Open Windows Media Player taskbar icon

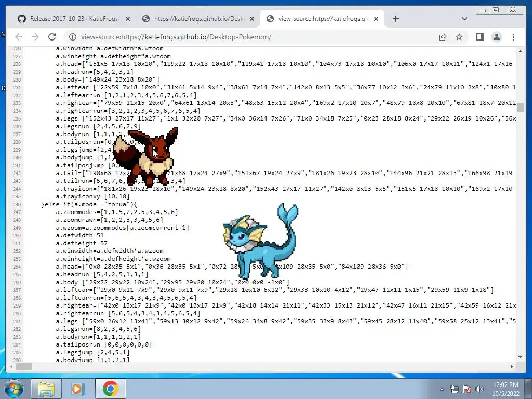coord(78,389)
